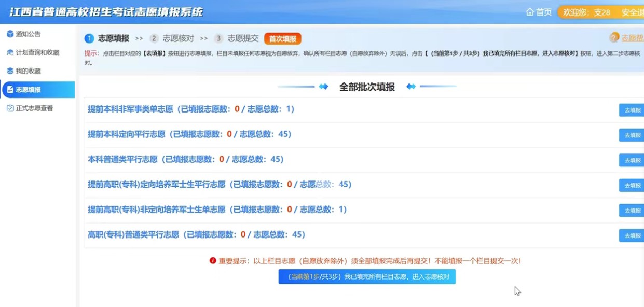
Task: Open 我的收藏 from the sidebar
Action: (28, 71)
